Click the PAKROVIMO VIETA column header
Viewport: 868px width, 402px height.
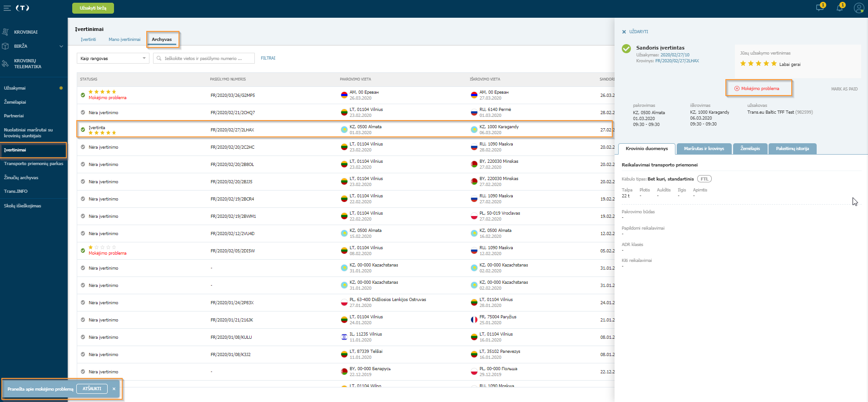(355, 79)
